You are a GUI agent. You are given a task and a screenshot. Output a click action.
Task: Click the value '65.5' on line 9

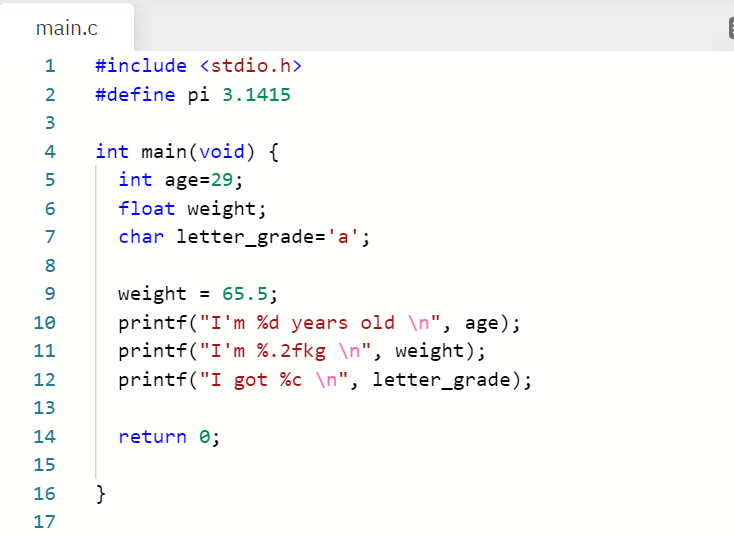point(245,294)
